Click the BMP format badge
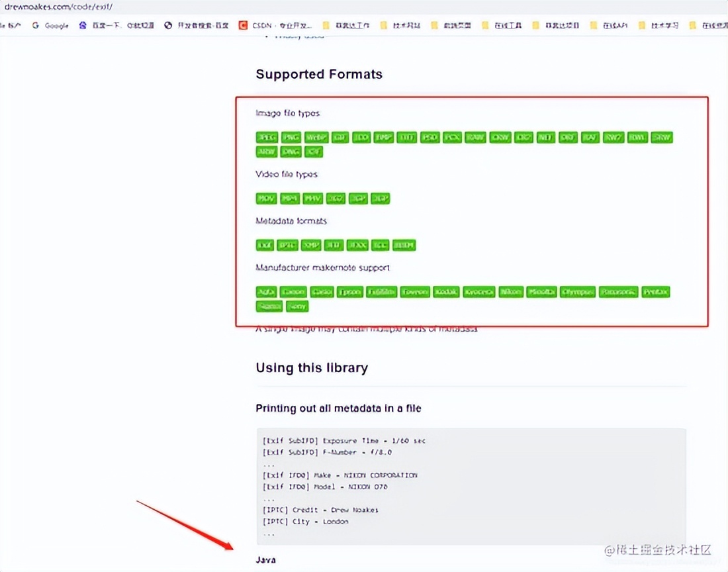The image size is (728, 572). tap(383, 138)
